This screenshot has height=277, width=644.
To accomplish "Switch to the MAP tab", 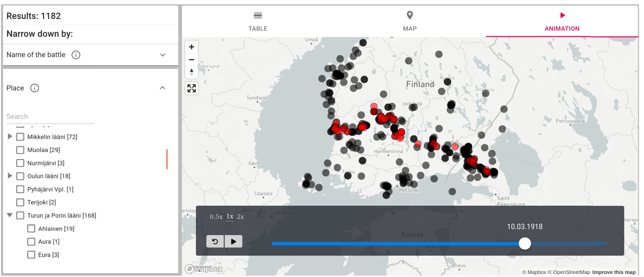I will pos(410,21).
